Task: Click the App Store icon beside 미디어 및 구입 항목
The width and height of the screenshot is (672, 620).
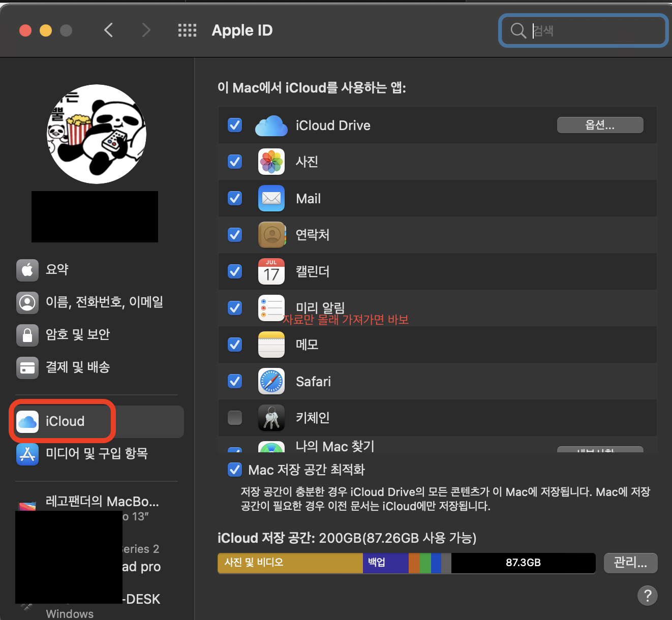Action: point(27,454)
